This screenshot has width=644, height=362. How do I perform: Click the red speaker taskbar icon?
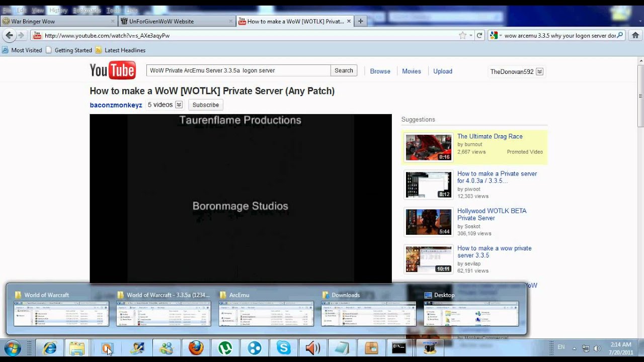[312, 348]
